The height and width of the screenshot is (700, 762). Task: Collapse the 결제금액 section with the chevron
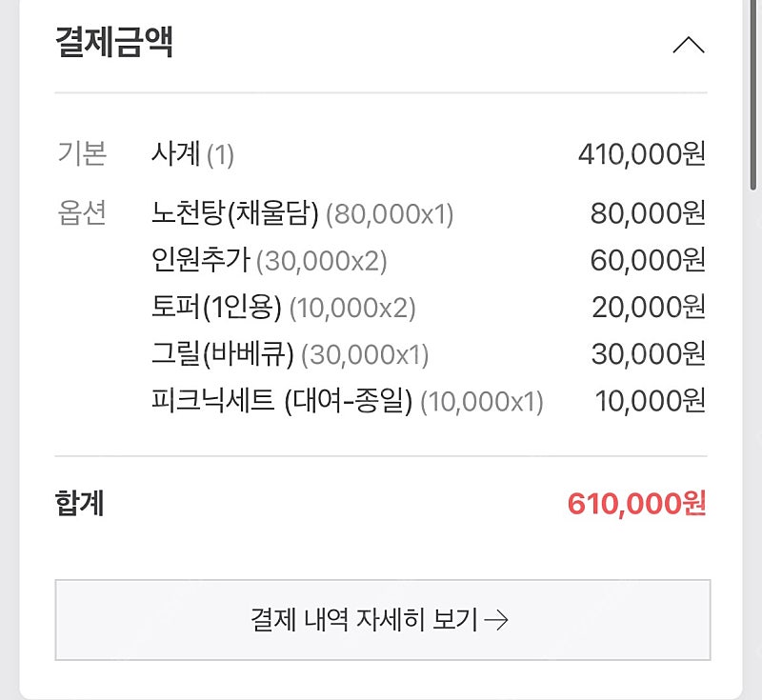pyautogui.click(x=689, y=45)
